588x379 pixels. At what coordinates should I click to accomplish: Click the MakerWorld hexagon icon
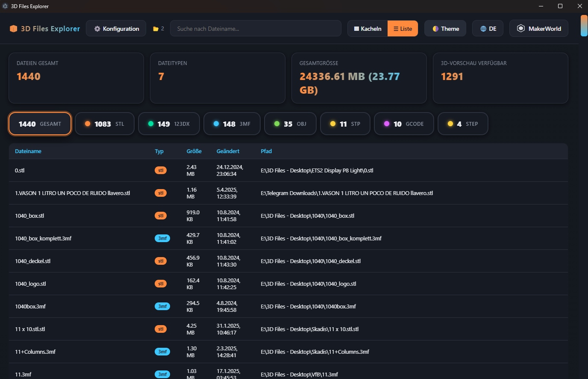[x=521, y=28]
